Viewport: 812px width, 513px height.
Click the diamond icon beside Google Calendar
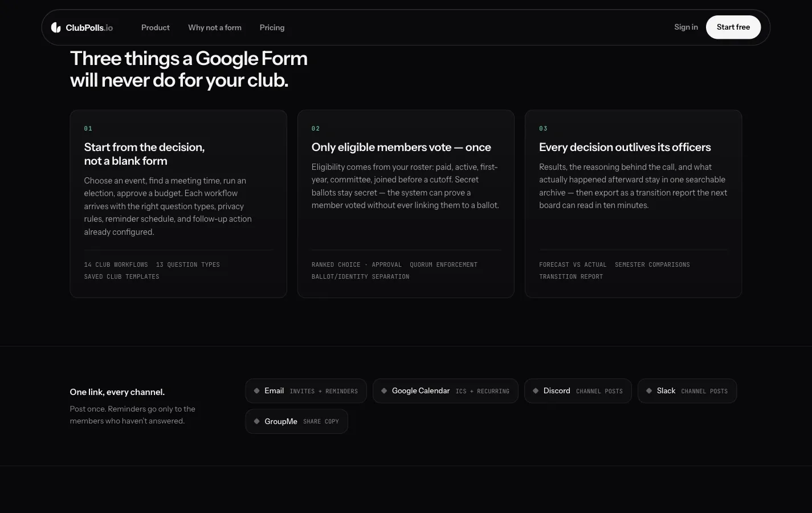384,391
